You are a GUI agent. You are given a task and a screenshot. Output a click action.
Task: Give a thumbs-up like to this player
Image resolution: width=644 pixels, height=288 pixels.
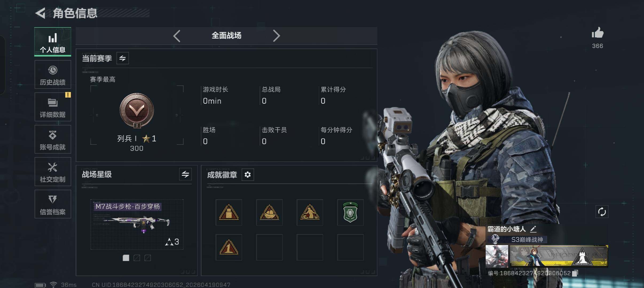point(598,33)
